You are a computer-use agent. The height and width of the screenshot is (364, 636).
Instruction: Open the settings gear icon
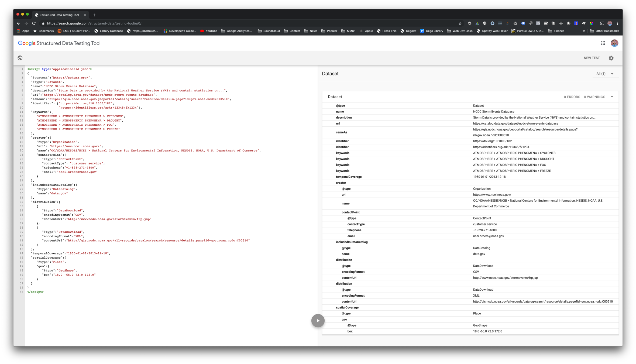(611, 58)
